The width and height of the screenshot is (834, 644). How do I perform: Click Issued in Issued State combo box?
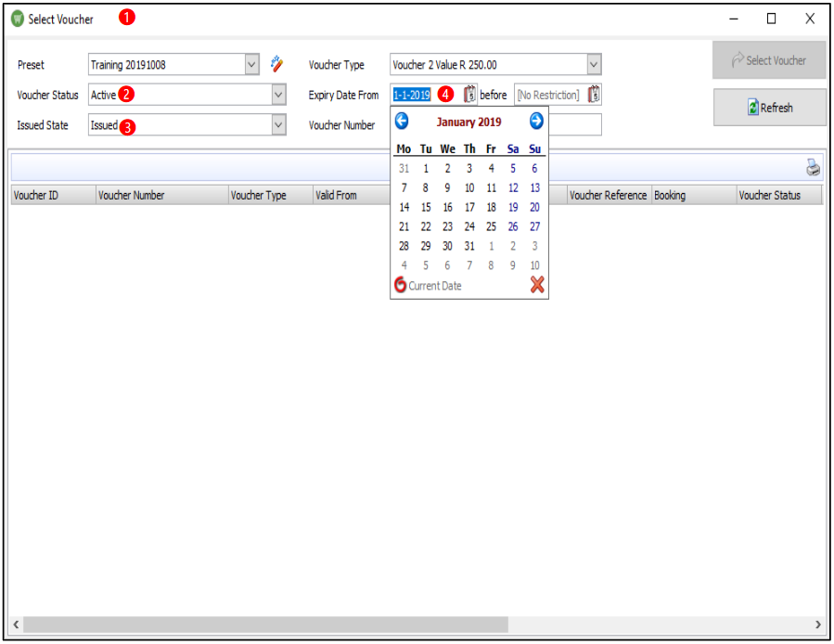[104, 125]
